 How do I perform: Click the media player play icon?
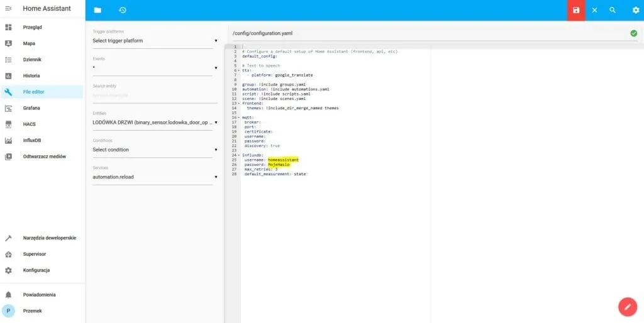click(x=8, y=156)
